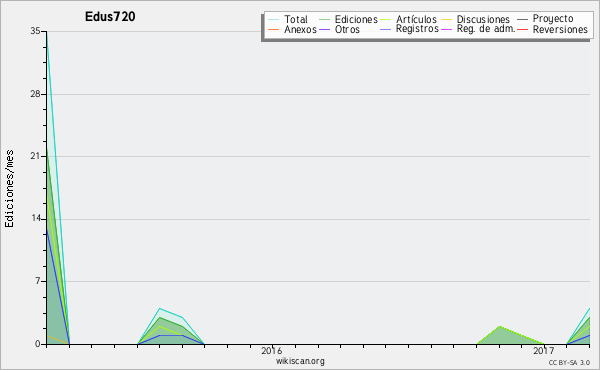The height and width of the screenshot is (370, 600).
Task: Click the purple Otros legend line swatch
Action: coord(324,29)
